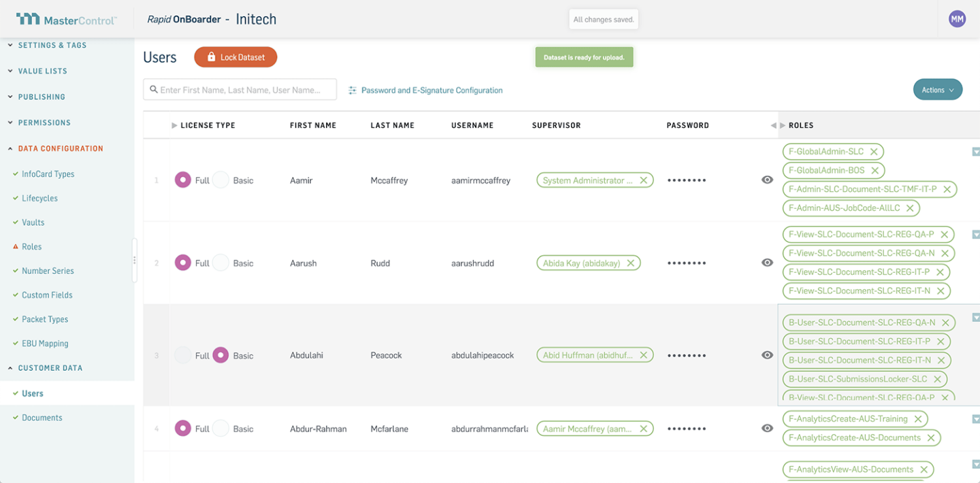980x483 pixels.
Task: Click the MasterControl logo
Action: [x=65, y=19]
